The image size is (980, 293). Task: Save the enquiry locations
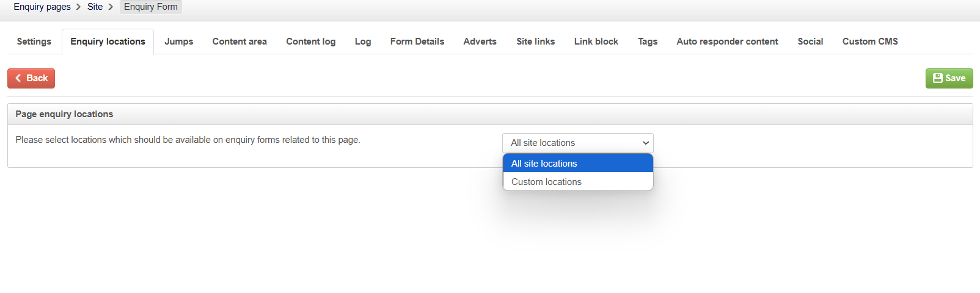point(949,78)
